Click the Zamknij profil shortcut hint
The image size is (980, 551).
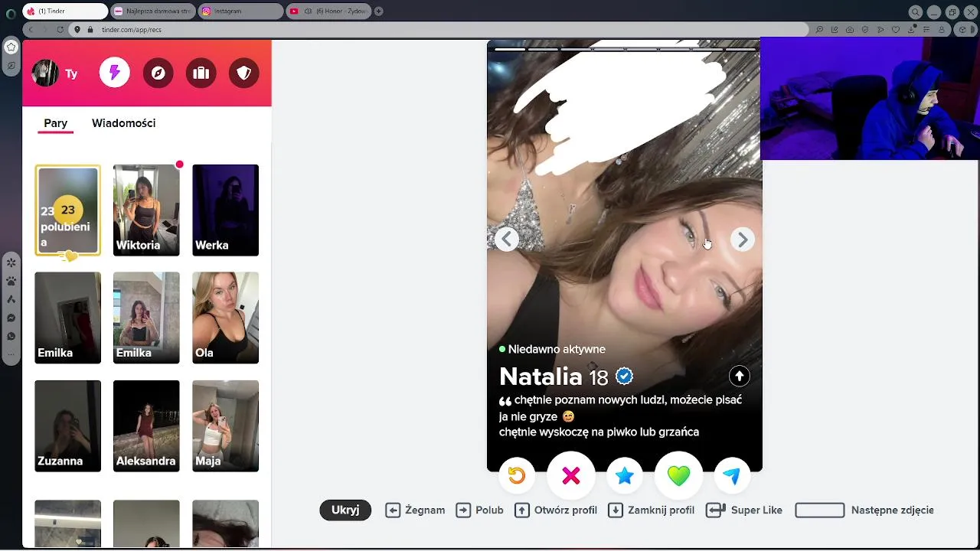[651, 510]
